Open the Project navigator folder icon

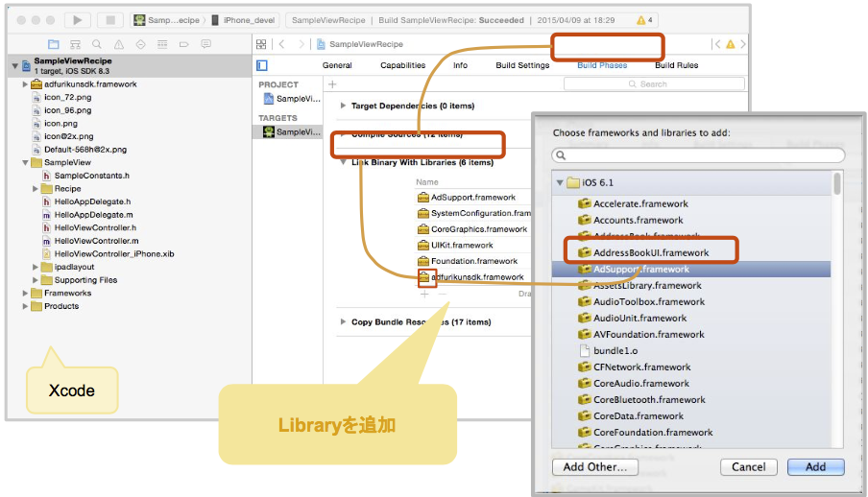click(53, 44)
